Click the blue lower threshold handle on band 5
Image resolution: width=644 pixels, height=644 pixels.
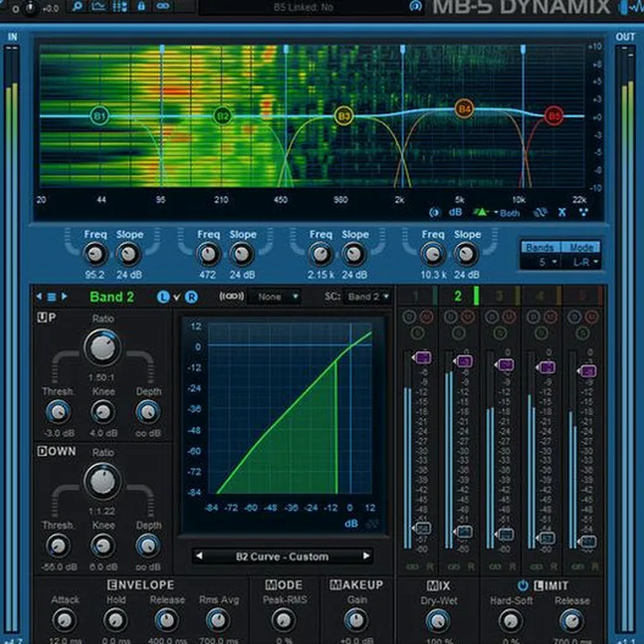coord(588,541)
